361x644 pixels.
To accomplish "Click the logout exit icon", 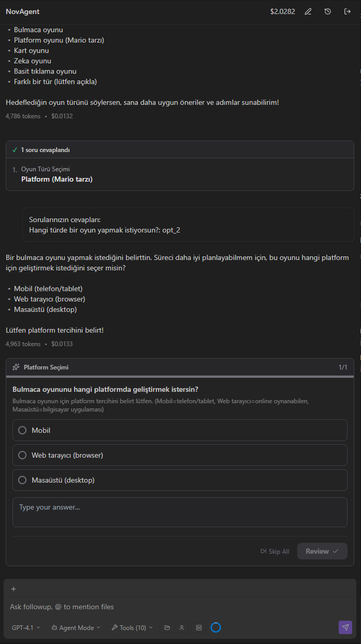I will [348, 11].
